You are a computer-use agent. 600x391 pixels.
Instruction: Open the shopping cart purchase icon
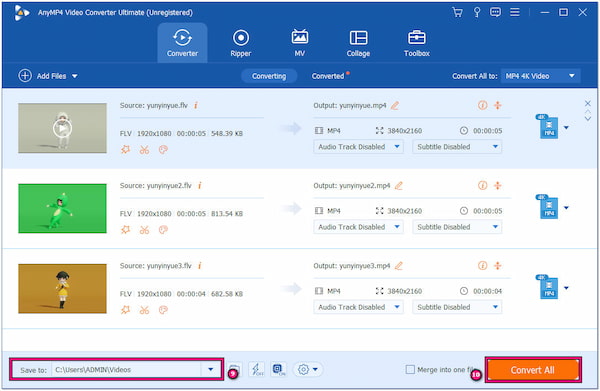[x=457, y=12]
